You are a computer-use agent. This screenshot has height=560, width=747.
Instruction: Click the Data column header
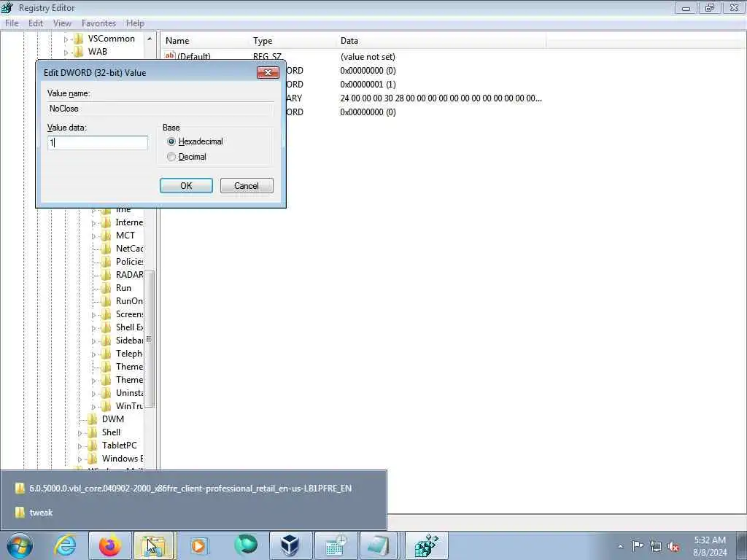(441, 41)
